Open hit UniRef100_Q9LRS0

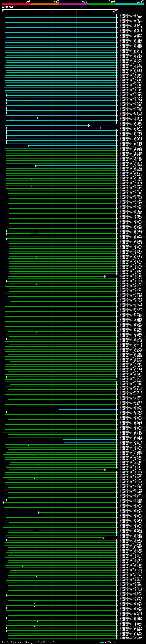pos(131,15)
